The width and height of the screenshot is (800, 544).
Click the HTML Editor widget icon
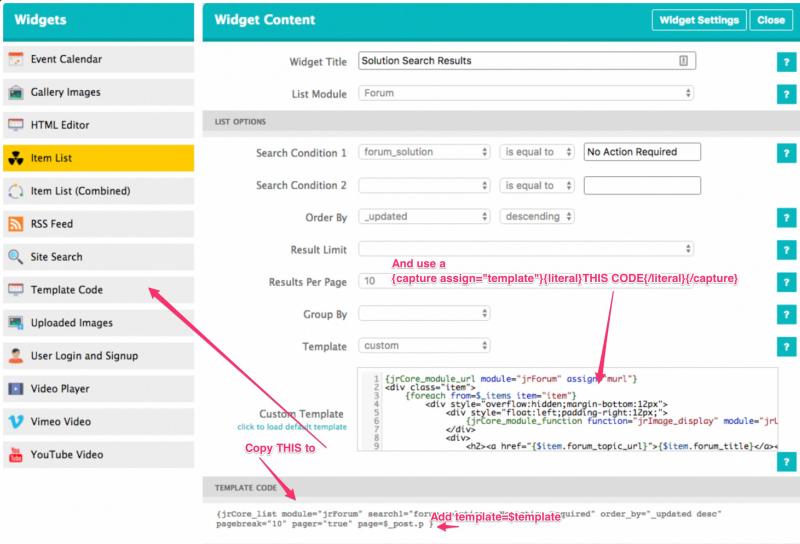[x=15, y=126]
